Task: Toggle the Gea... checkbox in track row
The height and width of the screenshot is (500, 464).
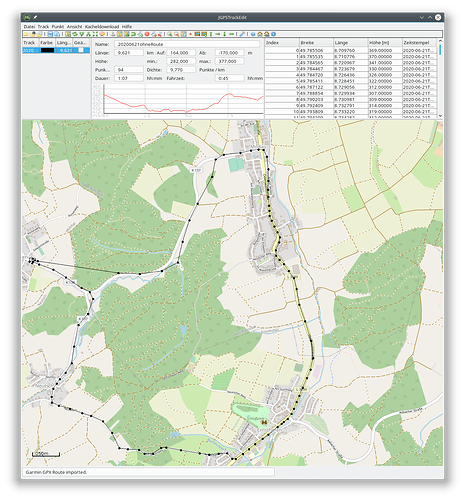Action: tap(81, 50)
